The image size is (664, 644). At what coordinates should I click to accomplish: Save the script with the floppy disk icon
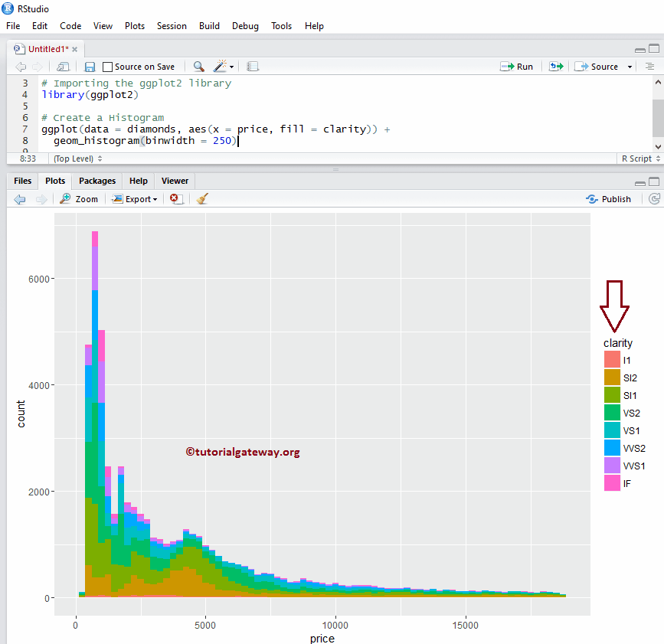[x=89, y=67]
